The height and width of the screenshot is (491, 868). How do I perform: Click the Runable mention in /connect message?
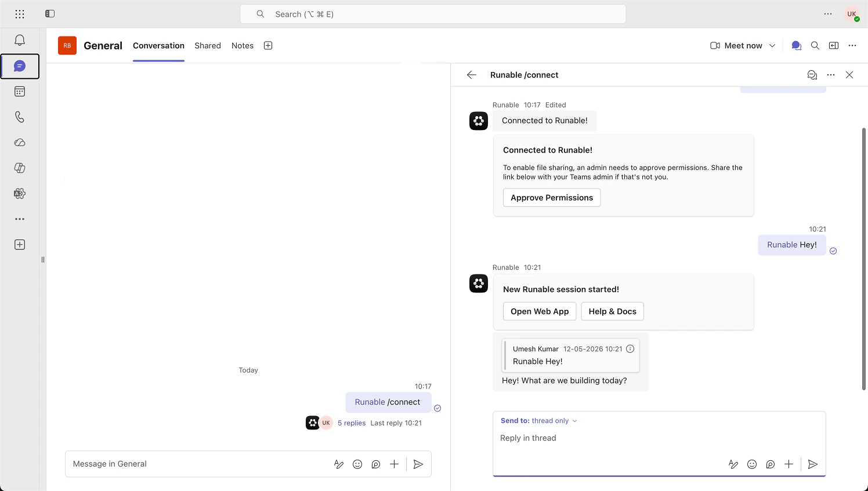pos(370,402)
